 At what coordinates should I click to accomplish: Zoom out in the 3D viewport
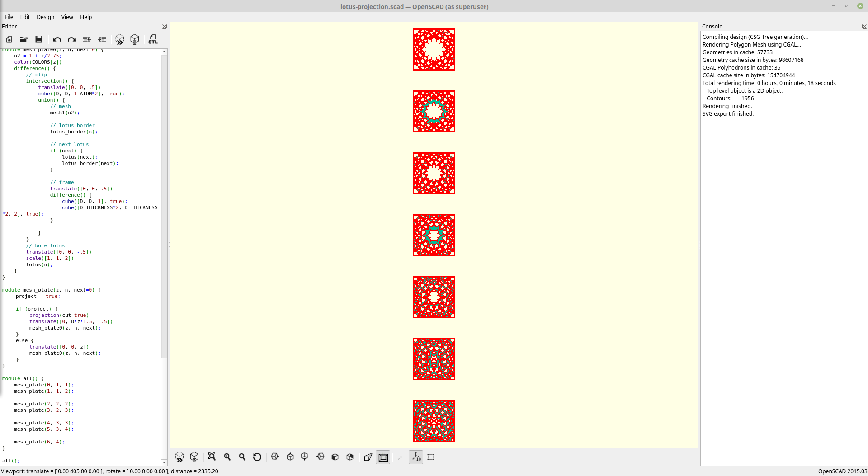pyautogui.click(x=242, y=457)
